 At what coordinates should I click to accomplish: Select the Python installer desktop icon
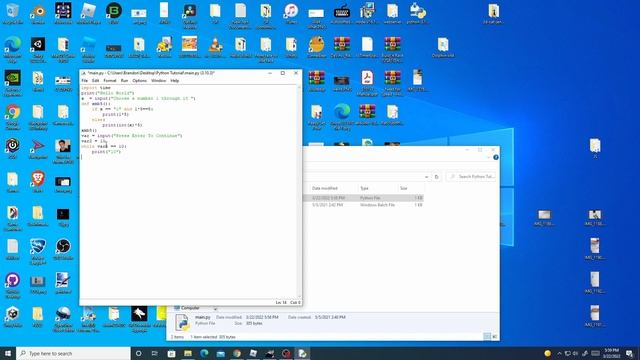[417, 13]
